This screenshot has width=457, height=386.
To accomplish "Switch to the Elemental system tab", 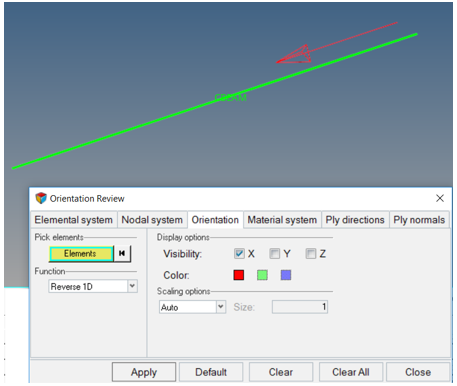I will (x=74, y=220).
